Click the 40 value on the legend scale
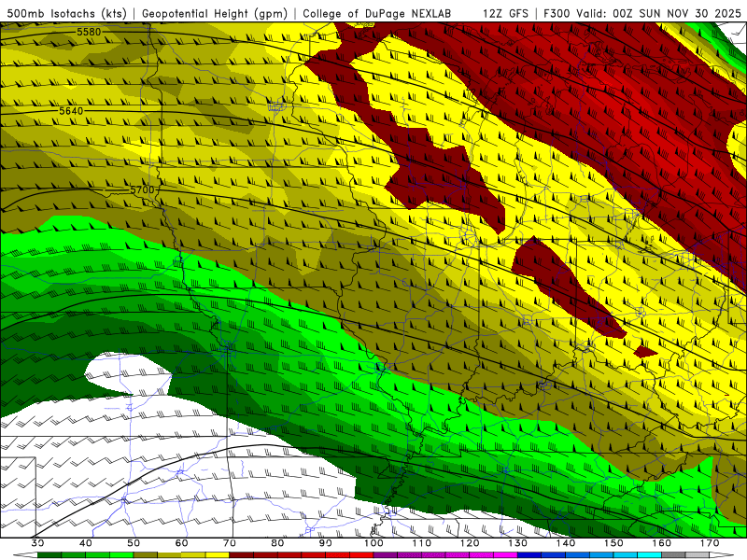Image resolution: width=747 pixels, height=560 pixels. [x=86, y=543]
